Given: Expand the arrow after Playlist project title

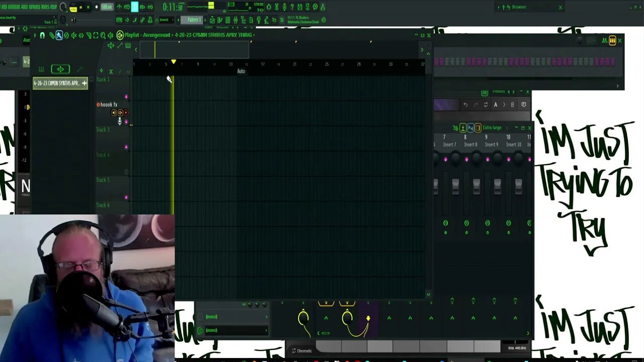Looking at the screenshot, I should click(254, 35).
